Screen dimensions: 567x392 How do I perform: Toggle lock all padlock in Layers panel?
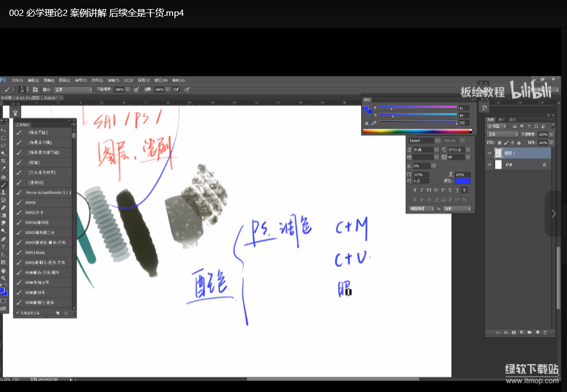pyautogui.click(x=519, y=143)
